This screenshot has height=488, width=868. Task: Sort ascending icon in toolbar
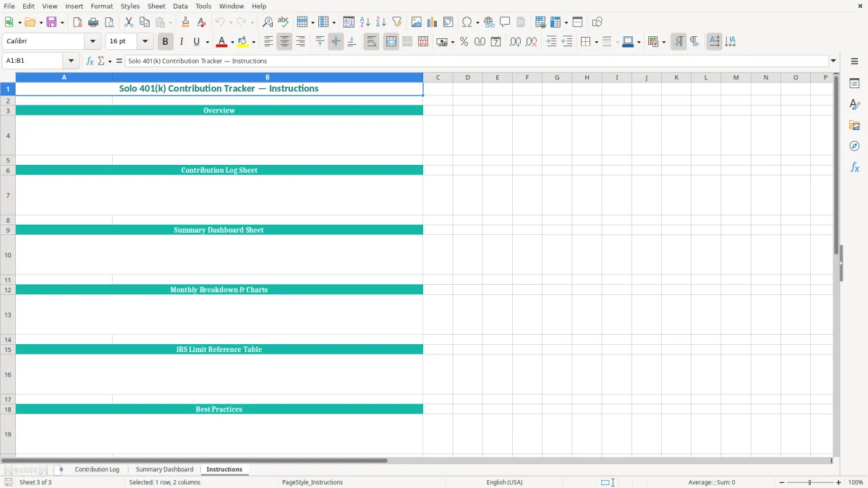(x=365, y=22)
